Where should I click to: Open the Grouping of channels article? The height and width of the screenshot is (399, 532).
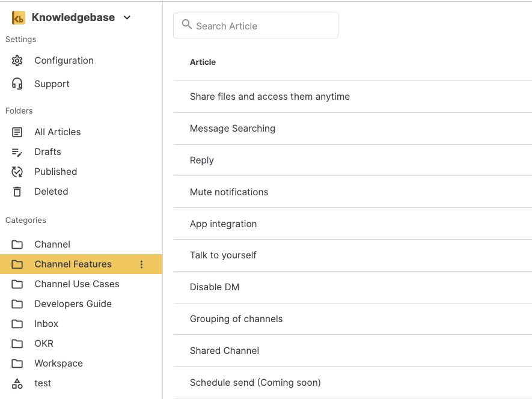click(x=236, y=319)
